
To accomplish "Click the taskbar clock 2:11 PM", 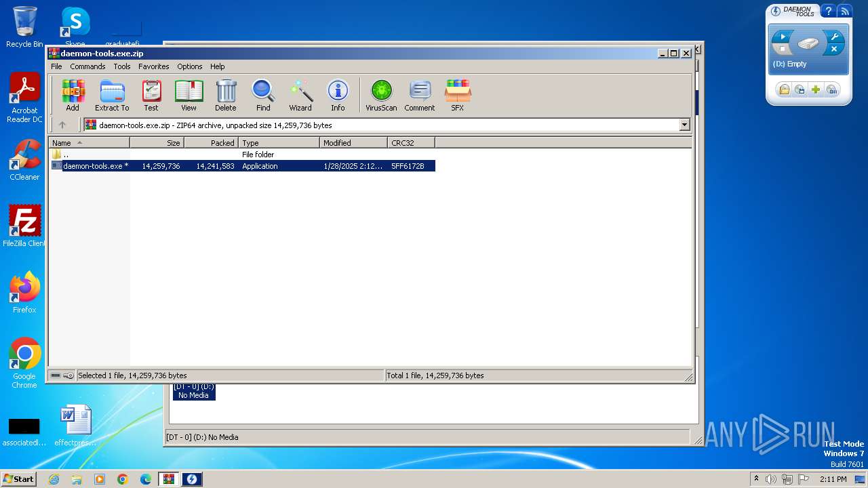I will (x=833, y=479).
